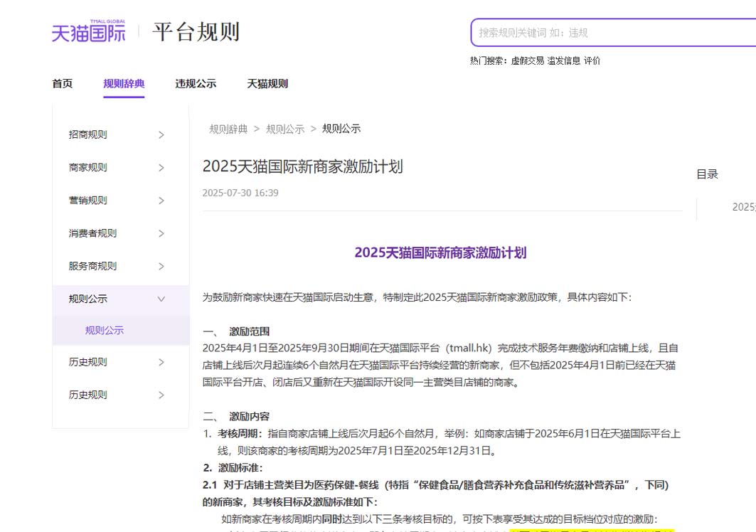Click the 平台规则 header title
Image resolution: width=756 pixels, height=532 pixels.
(196, 32)
